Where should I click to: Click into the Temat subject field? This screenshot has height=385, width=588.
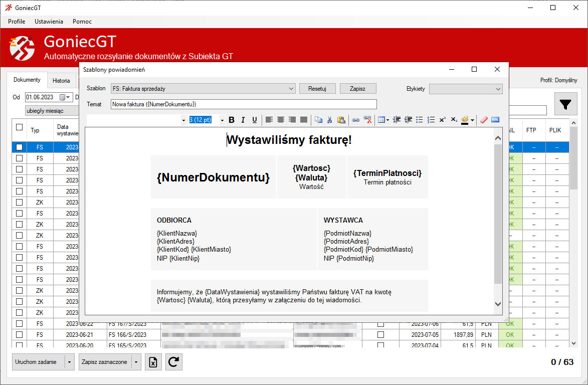click(244, 104)
